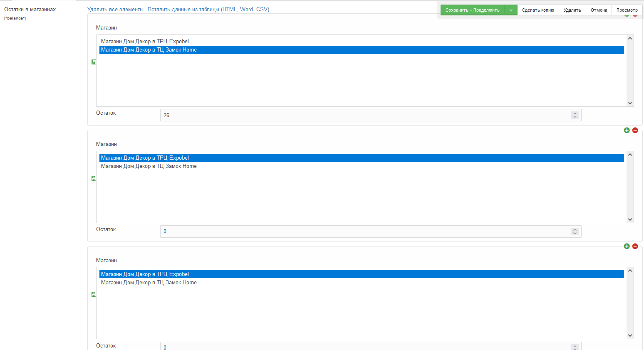Select ТЦ Замок Home in the first store list
This screenshot has width=644, height=350.
coord(362,50)
